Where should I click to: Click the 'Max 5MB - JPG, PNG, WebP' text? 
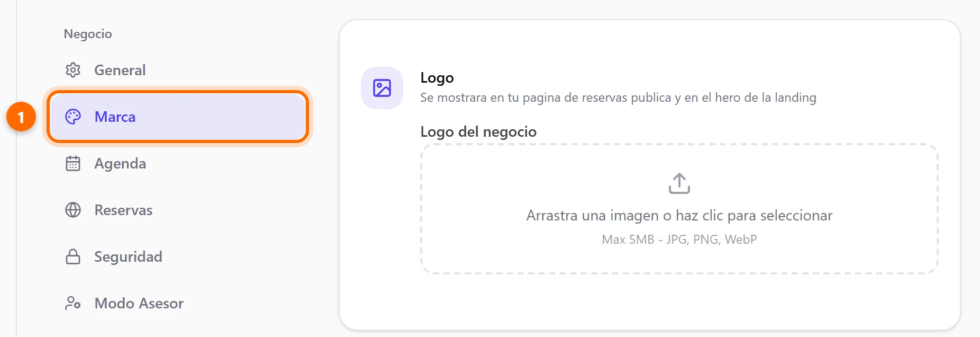(x=679, y=240)
